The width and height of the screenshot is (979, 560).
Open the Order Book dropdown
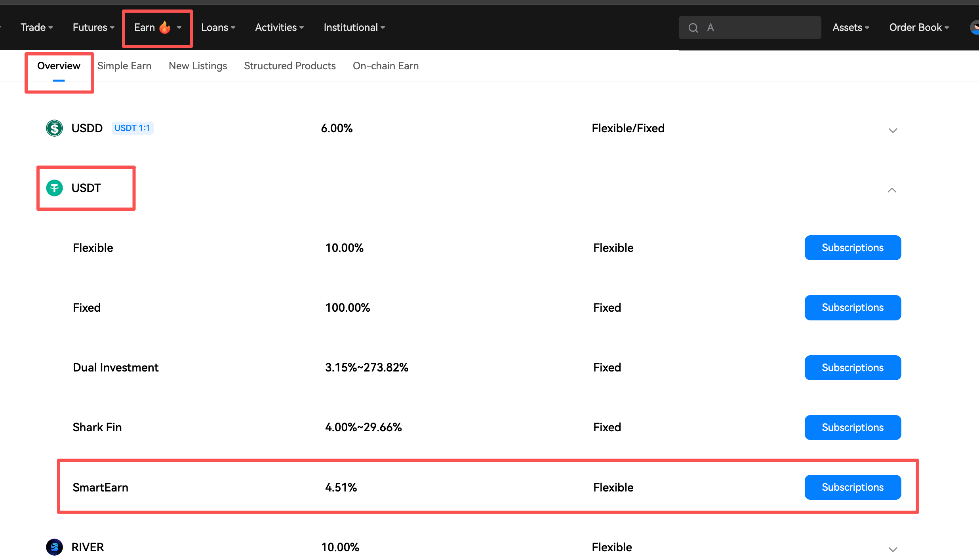click(x=919, y=27)
